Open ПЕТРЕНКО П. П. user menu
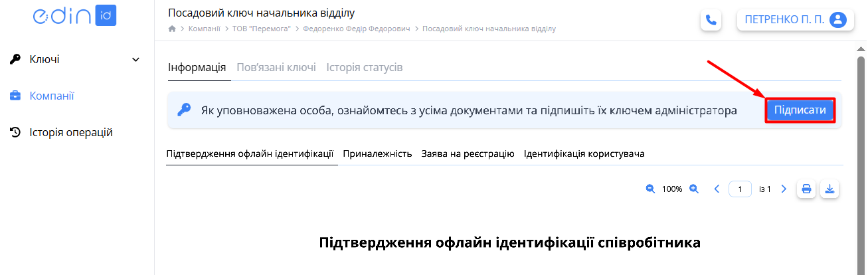This screenshot has width=868, height=275. 794,20
